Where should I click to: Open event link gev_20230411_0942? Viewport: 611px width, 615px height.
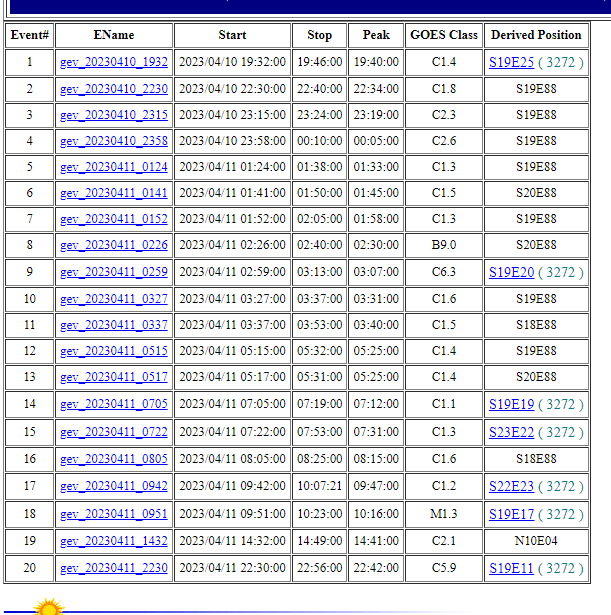(114, 486)
